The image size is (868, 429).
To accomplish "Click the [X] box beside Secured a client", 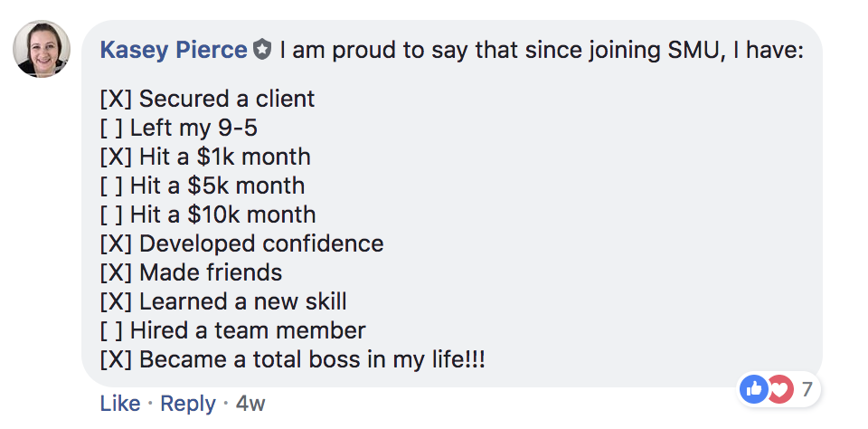I will click(116, 99).
